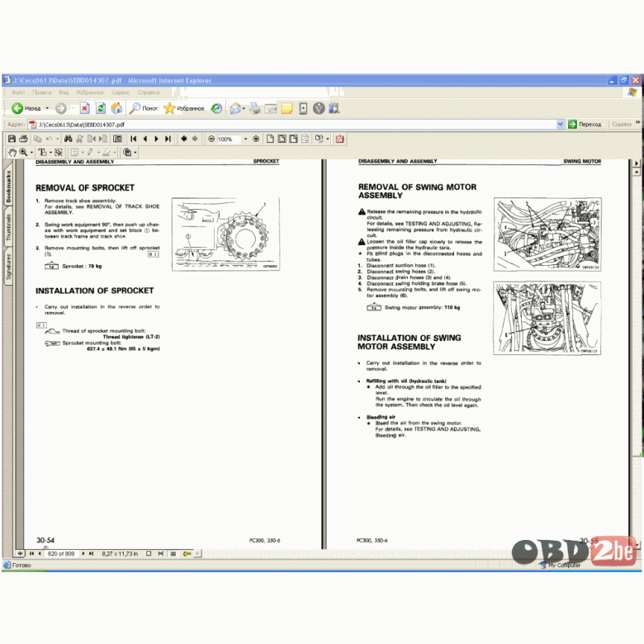Screen dimensions: 644x644
Task: Click the IE printer icon
Action: click(x=254, y=108)
